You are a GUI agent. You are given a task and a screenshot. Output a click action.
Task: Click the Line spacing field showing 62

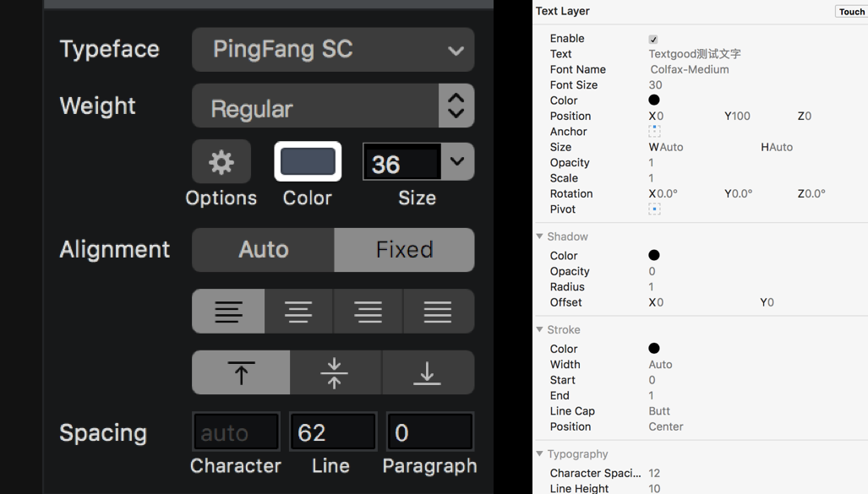click(333, 432)
